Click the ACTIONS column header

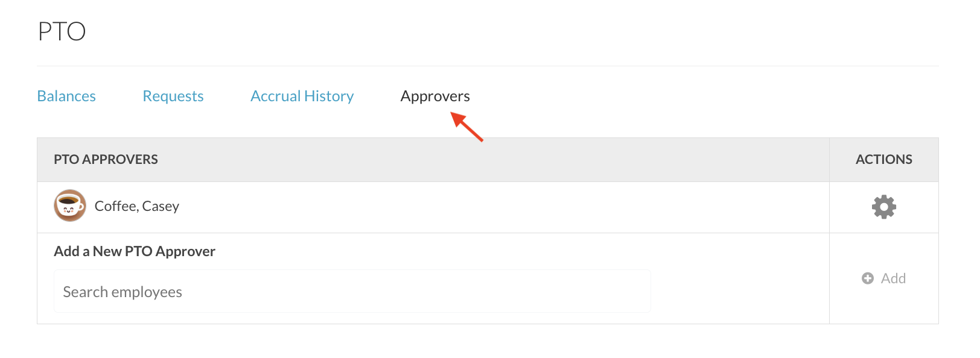point(883,160)
